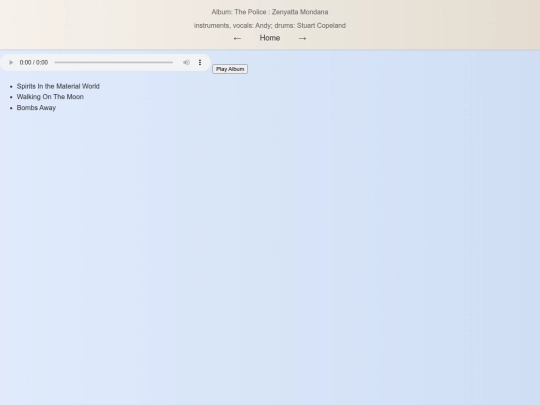540x405 pixels.
Task: Go to previous album with left arrow
Action: pos(237,38)
